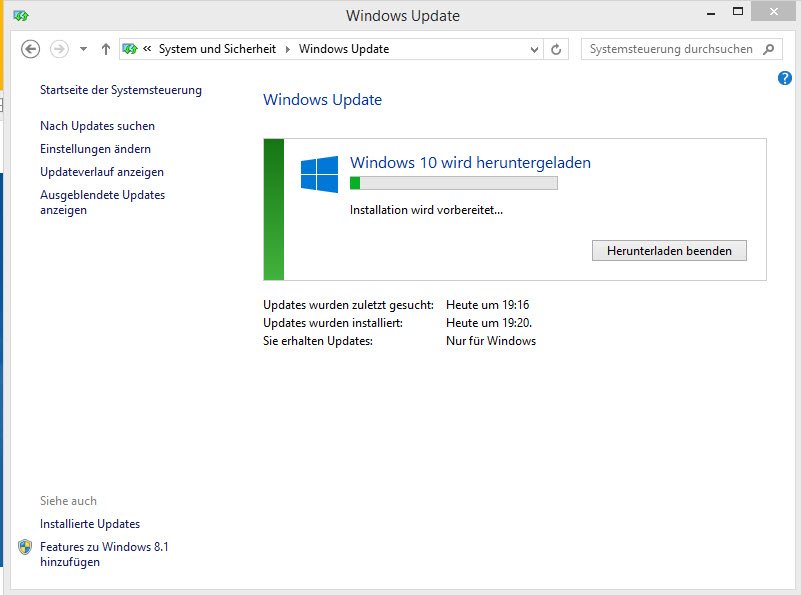Open 'Updateverlauf anzeigen'
The image size is (801, 595).
pos(102,172)
